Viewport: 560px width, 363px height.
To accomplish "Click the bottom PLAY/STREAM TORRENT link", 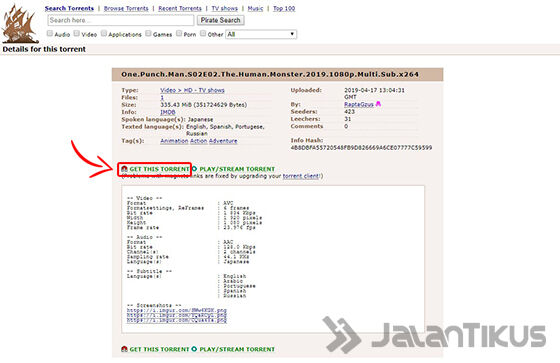I will [237, 349].
